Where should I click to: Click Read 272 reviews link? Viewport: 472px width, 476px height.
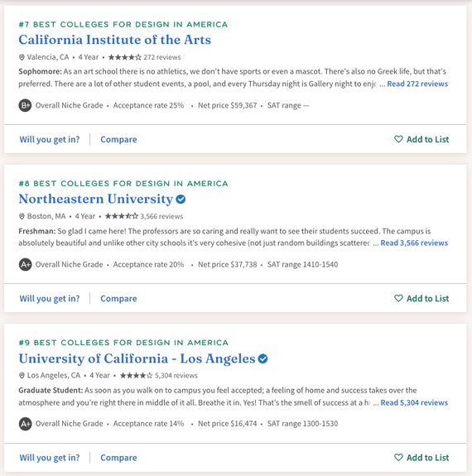pos(417,84)
